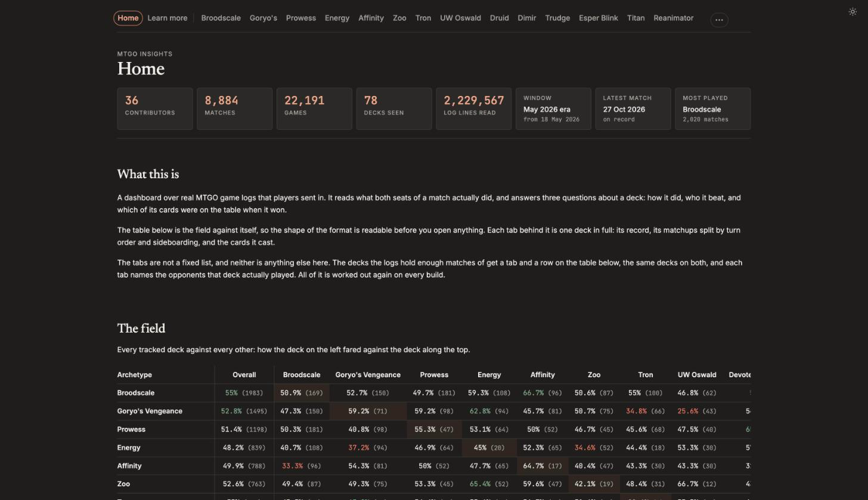Open the Affinity tab
Viewport: 868px width, 500px height.
point(371,18)
